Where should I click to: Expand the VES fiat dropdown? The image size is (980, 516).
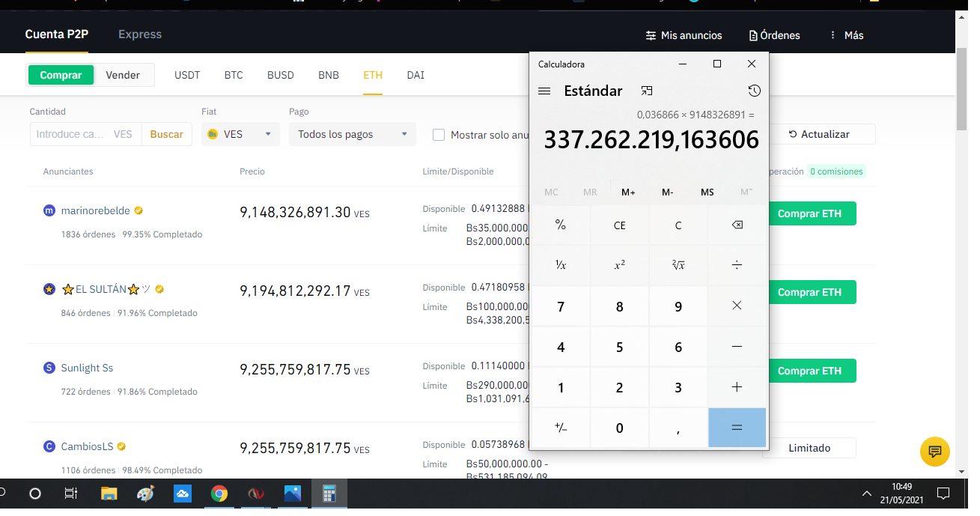(x=240, y=134)
